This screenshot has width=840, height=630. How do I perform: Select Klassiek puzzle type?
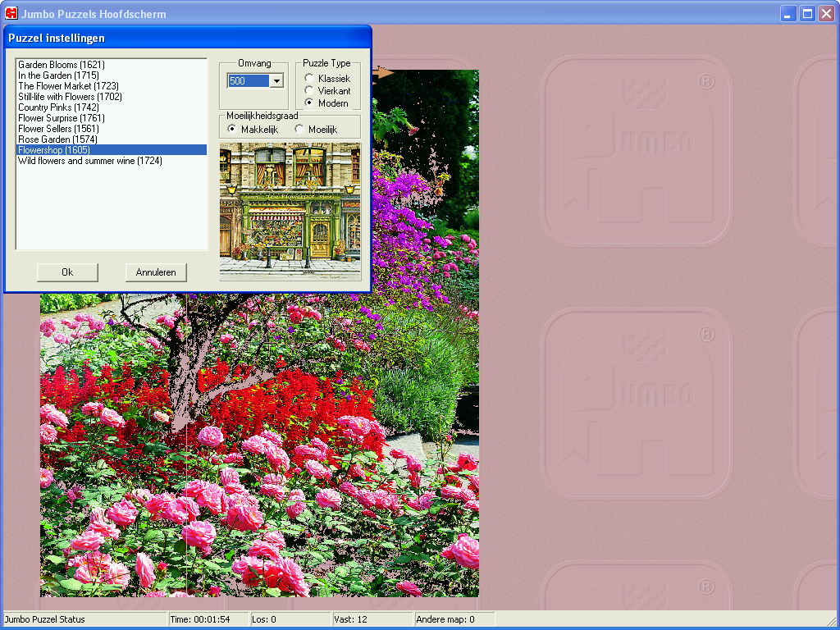coord(327,78)
